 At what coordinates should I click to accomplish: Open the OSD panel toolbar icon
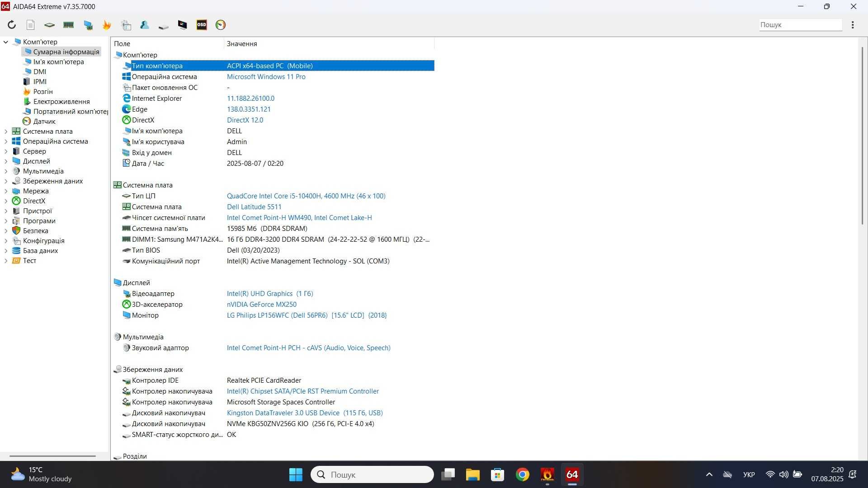(202, 25)
